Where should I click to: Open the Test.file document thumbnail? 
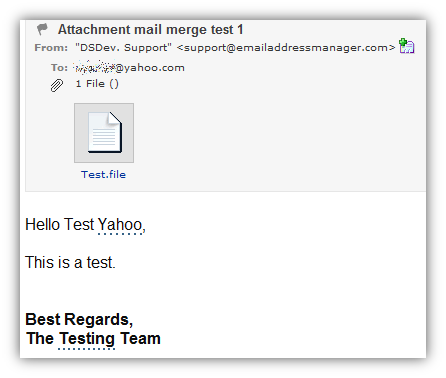(104, 133)
